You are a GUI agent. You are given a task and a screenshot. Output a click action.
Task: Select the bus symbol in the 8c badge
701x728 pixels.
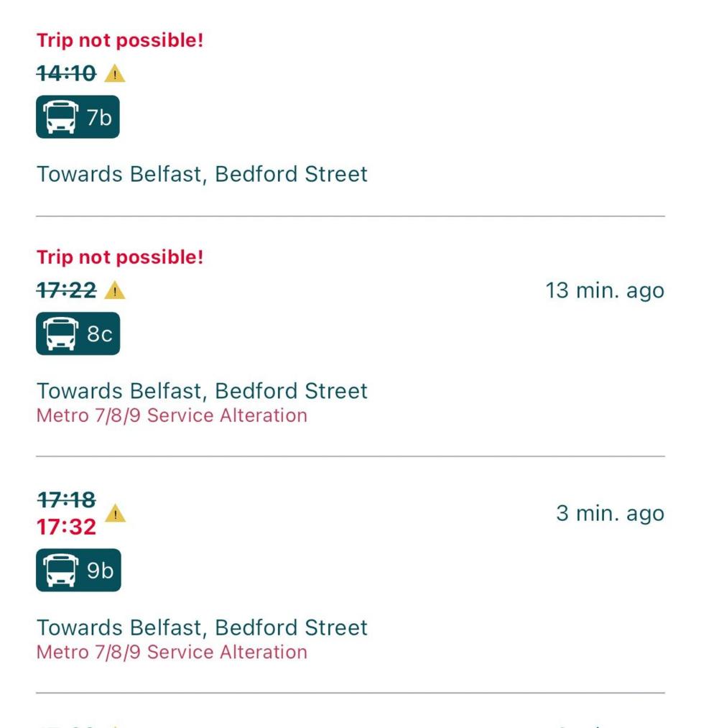click(x=62, y=332)
